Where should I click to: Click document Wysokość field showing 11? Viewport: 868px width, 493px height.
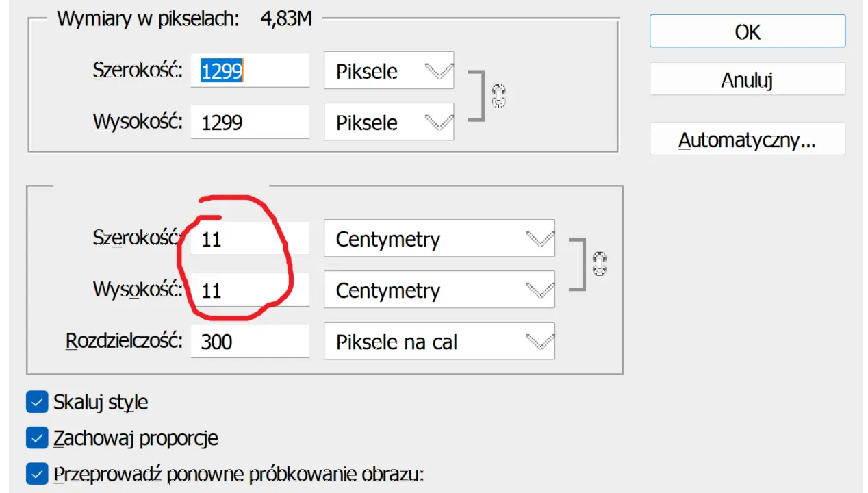click(x=250, y=290)
